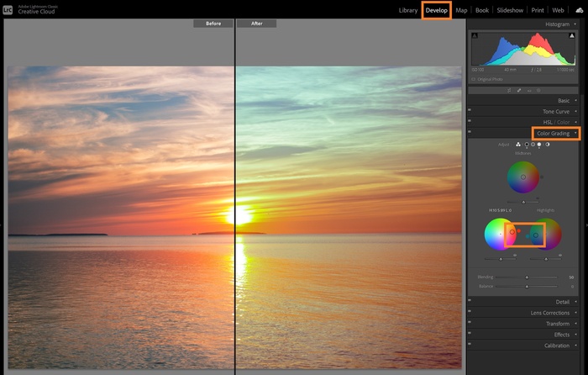Show only the Shadows adjust wheel

527,145
